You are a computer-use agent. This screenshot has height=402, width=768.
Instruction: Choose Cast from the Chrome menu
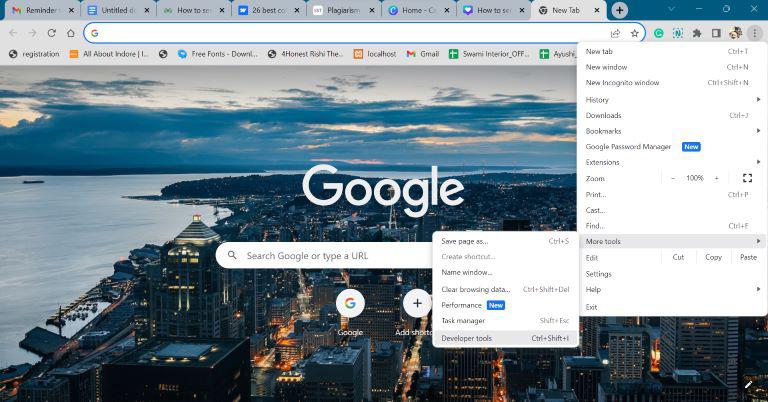click(672, 210)
